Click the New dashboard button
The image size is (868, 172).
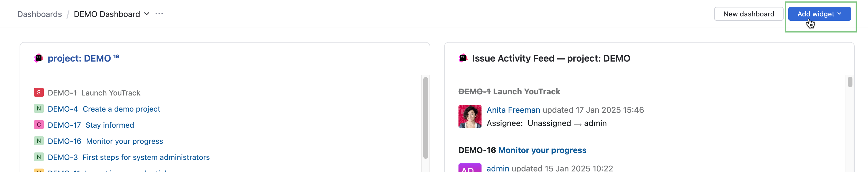click(x=748, y=14)
